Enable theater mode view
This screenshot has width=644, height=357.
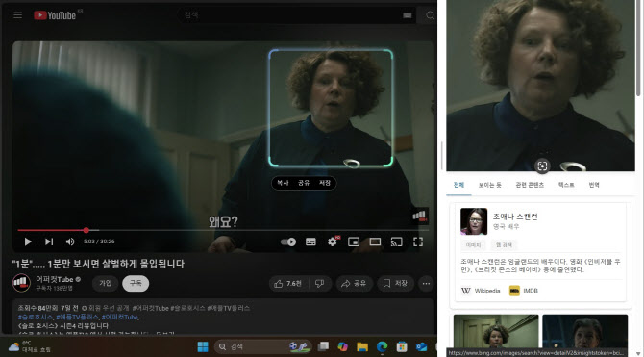pos(375,242)
